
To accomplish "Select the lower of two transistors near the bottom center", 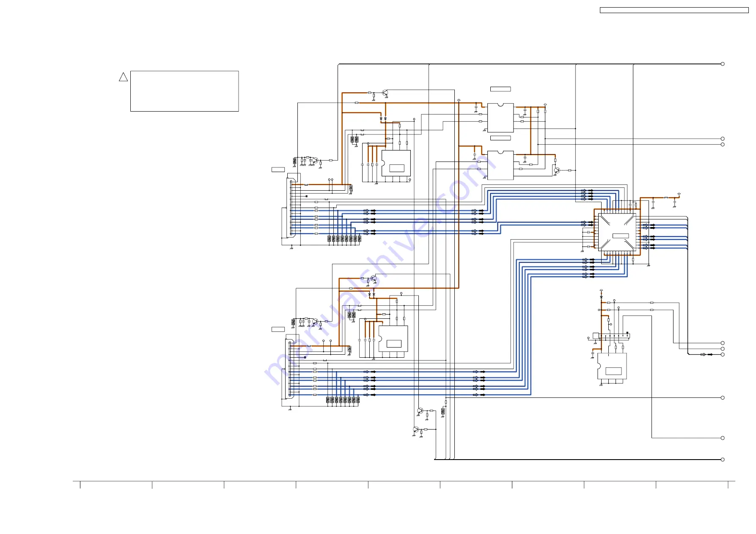I will point(415,430).
